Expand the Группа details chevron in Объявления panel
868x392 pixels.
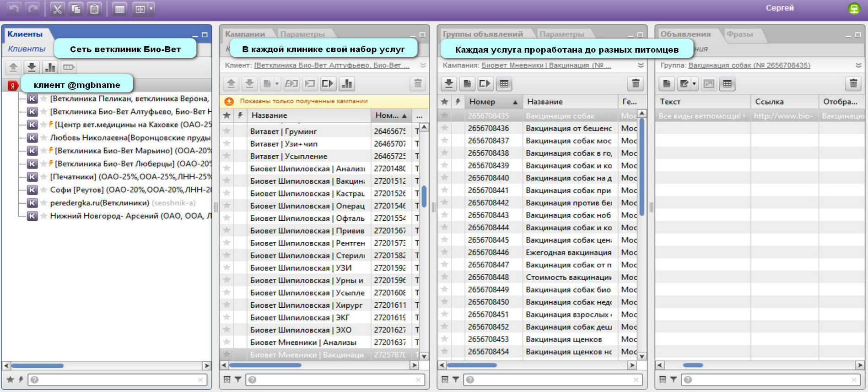point(858,65)
